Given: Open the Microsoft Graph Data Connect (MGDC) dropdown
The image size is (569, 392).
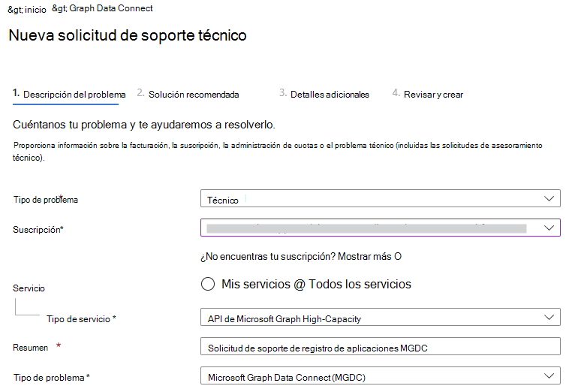Looking at the screenshot, I should [381, 375].
